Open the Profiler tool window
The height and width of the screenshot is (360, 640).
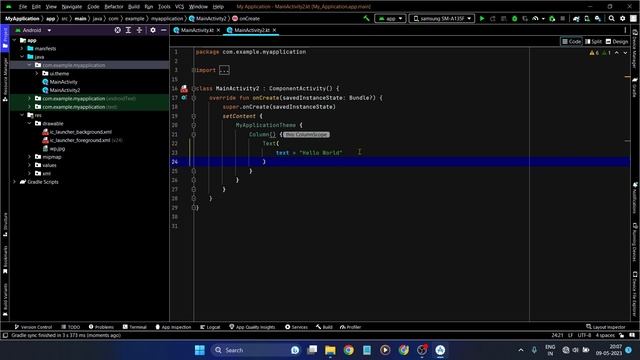pyautogui.click(x=351, y=327)
